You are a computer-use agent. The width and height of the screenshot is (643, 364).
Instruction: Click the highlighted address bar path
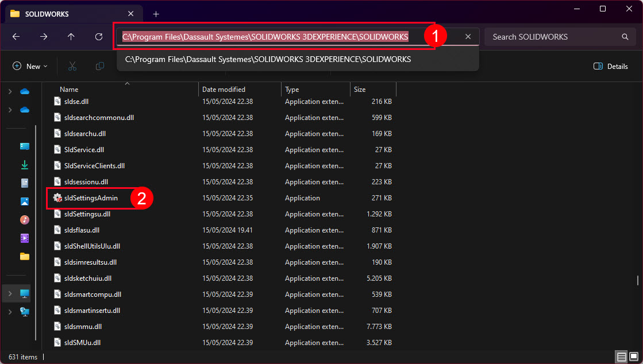tap(265, 37)
